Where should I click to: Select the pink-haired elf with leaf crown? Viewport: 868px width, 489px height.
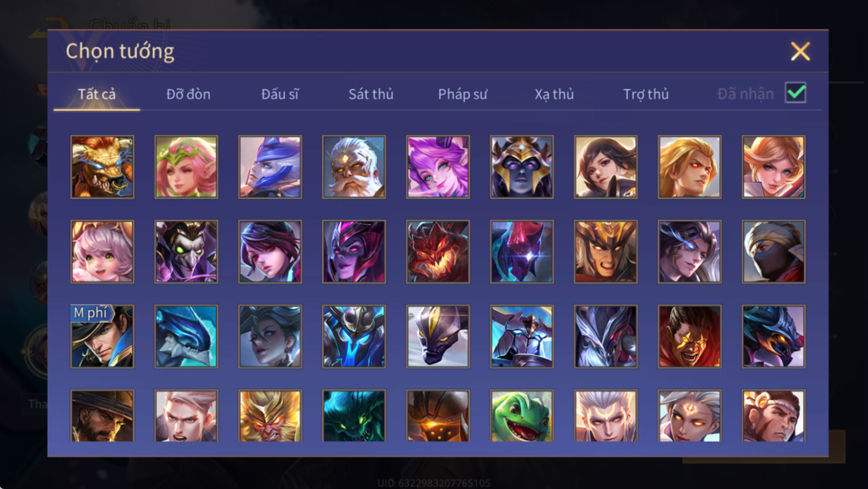[x=186, y=167]
